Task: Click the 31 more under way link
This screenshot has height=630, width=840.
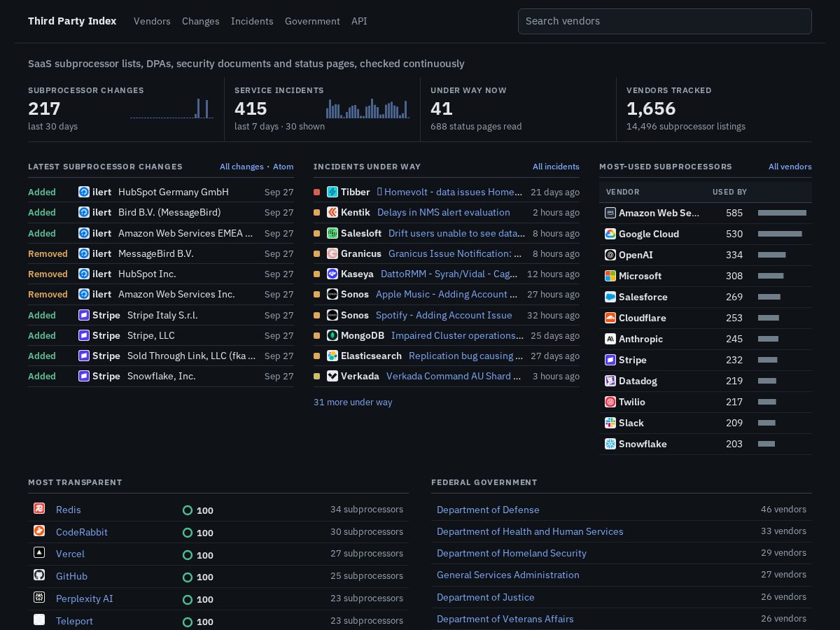Action: (x=353, y=402)
